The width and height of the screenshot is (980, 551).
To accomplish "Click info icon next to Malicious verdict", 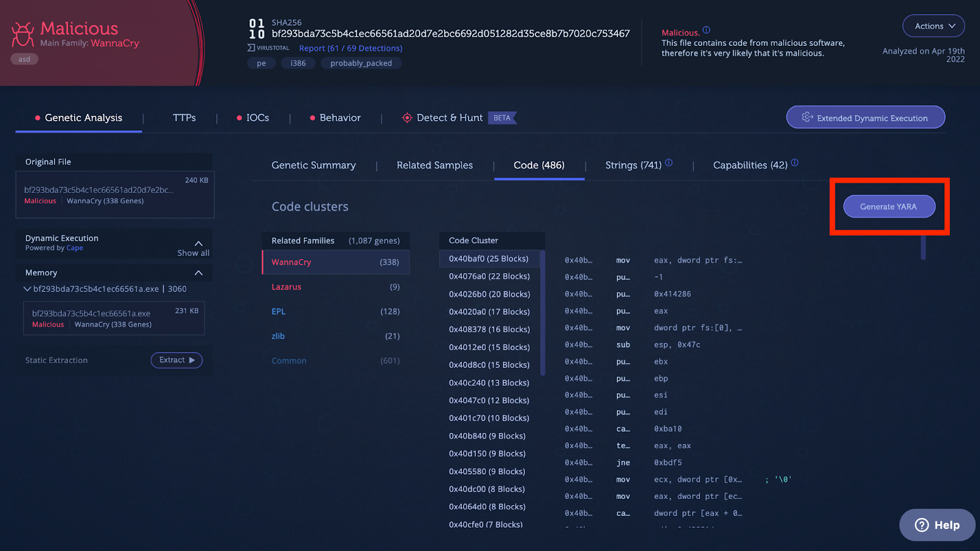I will point(706,30).
